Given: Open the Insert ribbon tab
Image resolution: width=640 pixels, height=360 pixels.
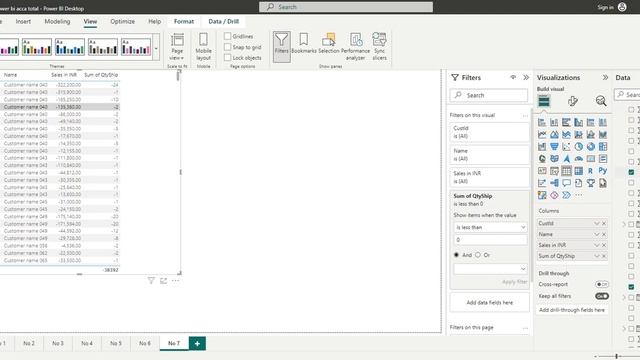Looking at the screenshot, I should [23, 22].
